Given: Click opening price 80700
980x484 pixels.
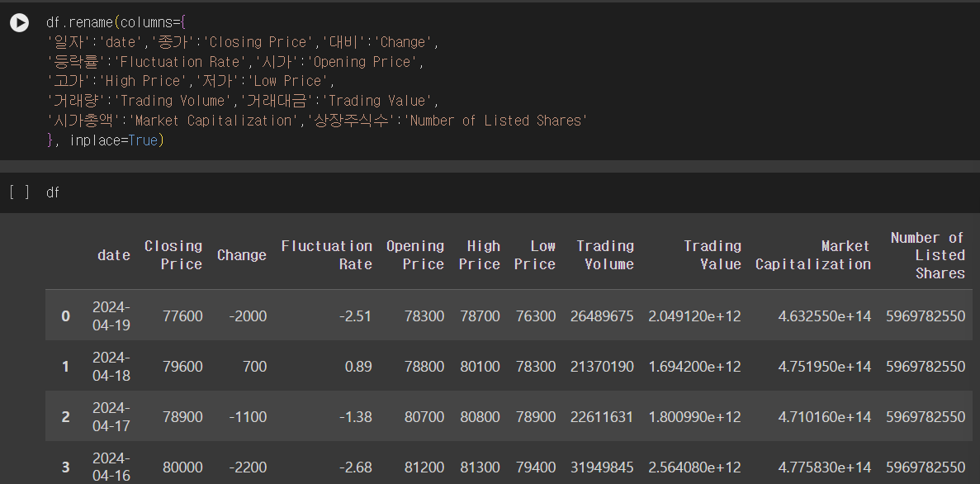Looking at the screenshot, I should pos(424,416).
